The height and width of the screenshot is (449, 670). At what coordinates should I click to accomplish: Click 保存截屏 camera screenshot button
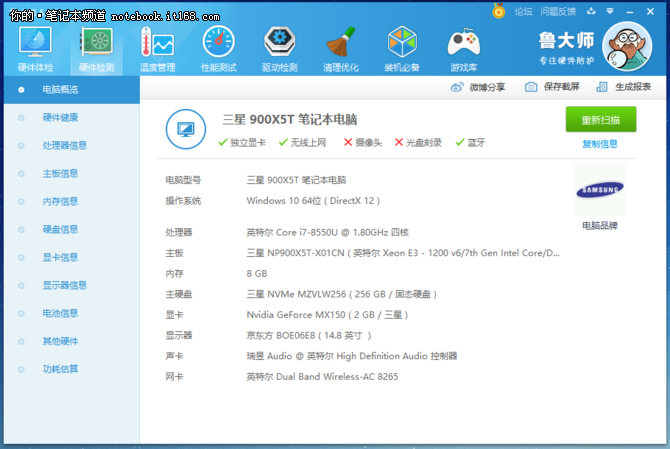[x=551, y=87]
